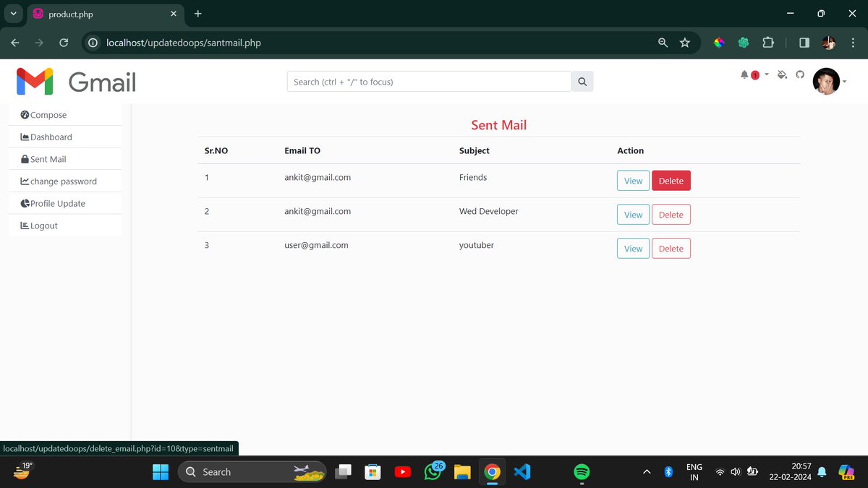868x488 pixels.
Task: Click user@gmail.com recipient cell
Action: [316, 245]
